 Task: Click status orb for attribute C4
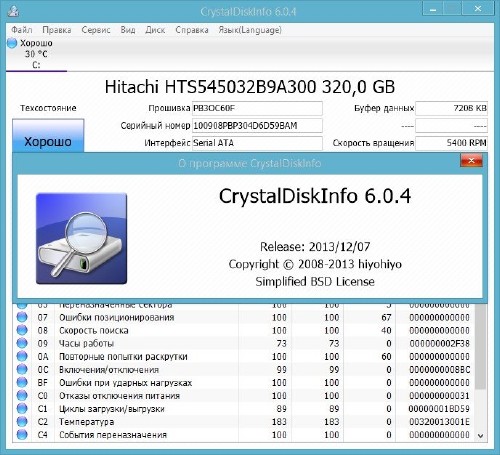22,434
